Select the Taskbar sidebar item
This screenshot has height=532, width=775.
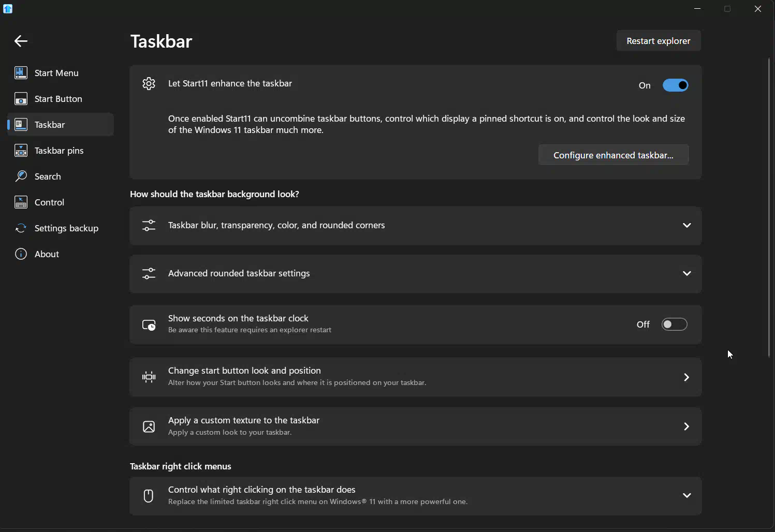click(61, 125)
